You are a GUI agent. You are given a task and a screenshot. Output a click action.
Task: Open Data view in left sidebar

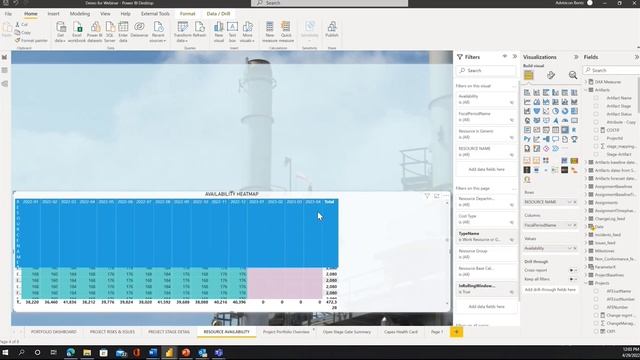click(5, 70)
